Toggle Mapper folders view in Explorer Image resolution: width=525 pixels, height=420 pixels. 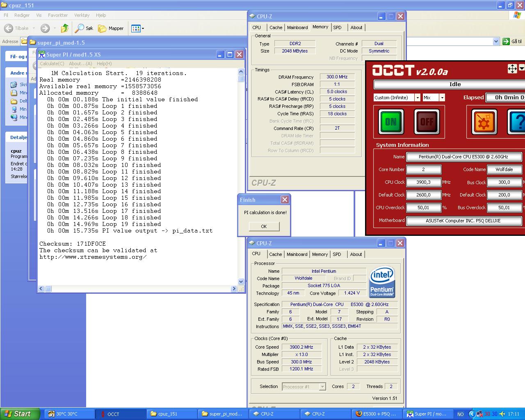coord(111,28)
